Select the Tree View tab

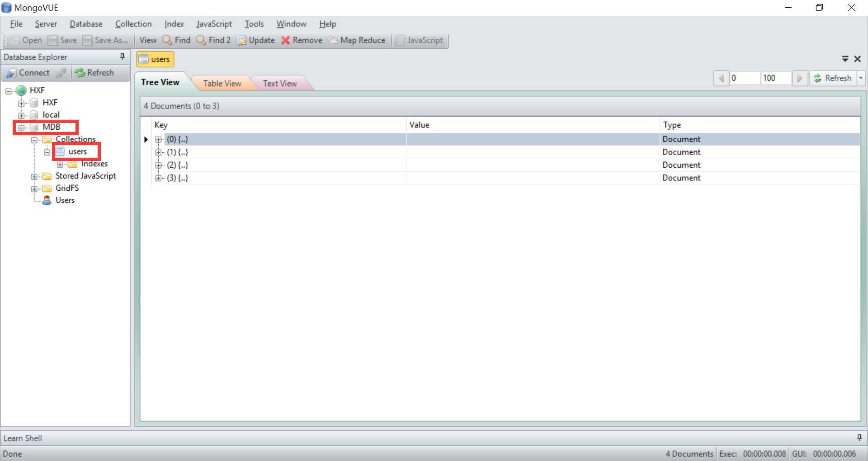click(x=160, y=82)
